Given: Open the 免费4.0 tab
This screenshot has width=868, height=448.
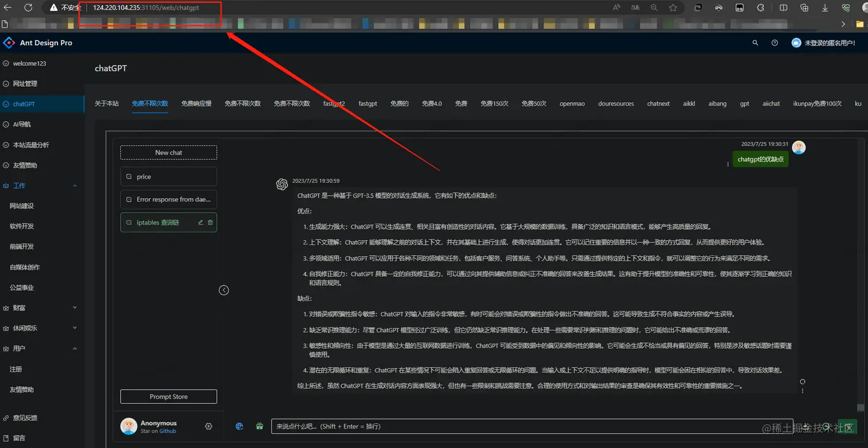Looking at the screenshot, I should tap(432, 103).
